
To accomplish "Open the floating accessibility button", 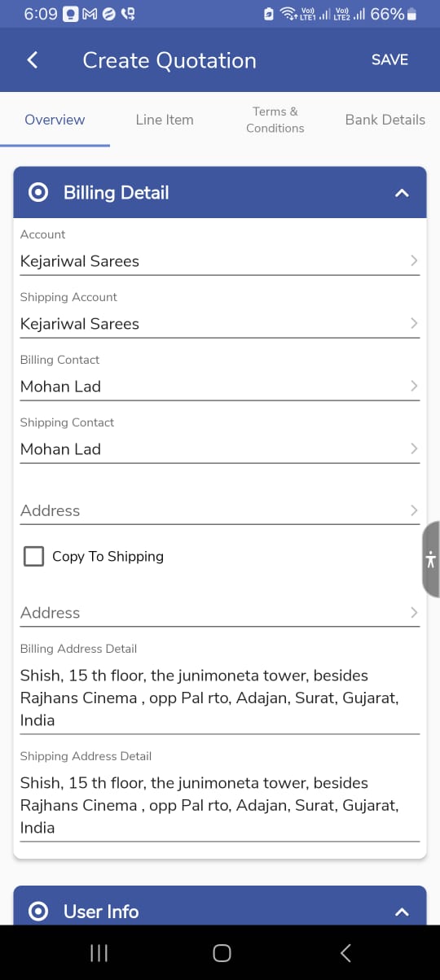I will click(x=431, y=559).
